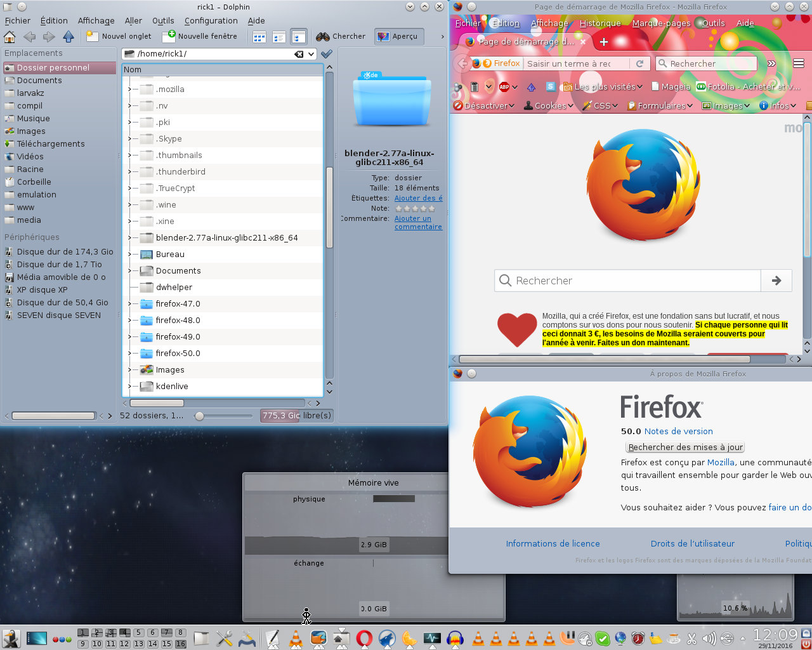The image size is (812, 650).
Task: Open the Mageia bookmark
Action: 671,87
